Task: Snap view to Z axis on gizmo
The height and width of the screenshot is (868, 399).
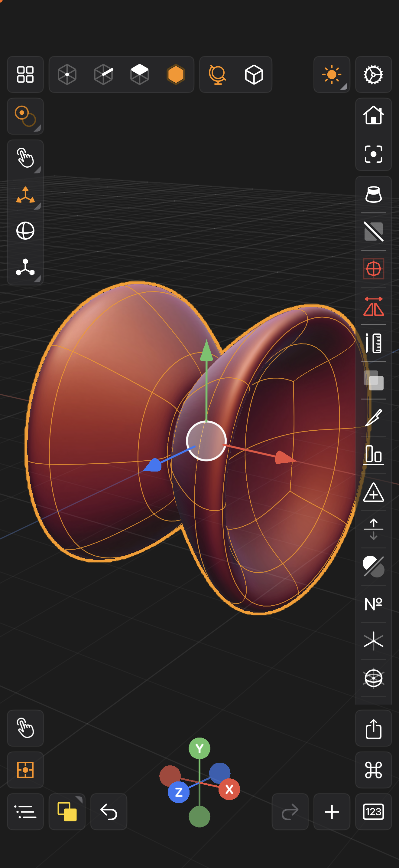Action: pos(179,792)
